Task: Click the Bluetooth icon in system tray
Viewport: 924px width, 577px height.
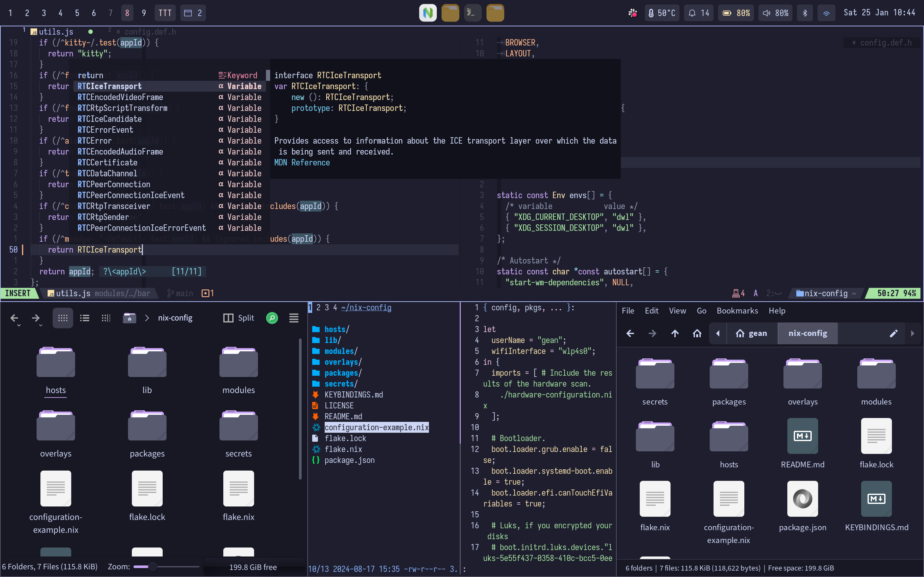Action: pyautogui.click(x=805, y=13)
